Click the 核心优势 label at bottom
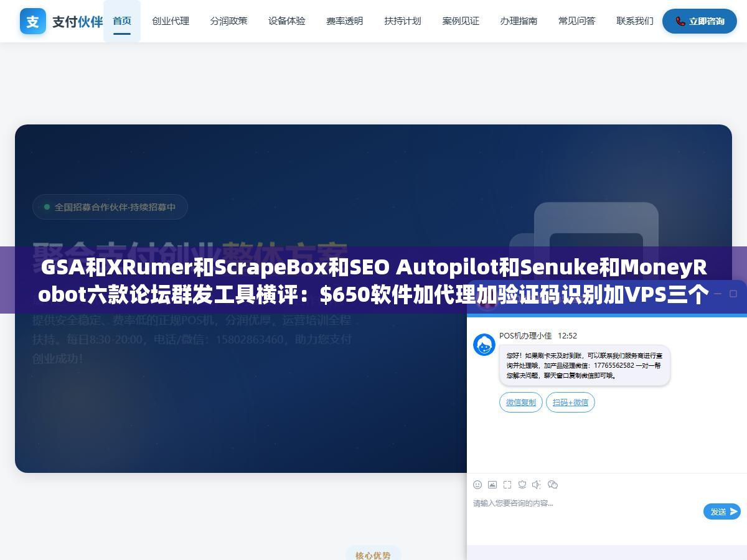747x560 pixels. click(373, 555)
